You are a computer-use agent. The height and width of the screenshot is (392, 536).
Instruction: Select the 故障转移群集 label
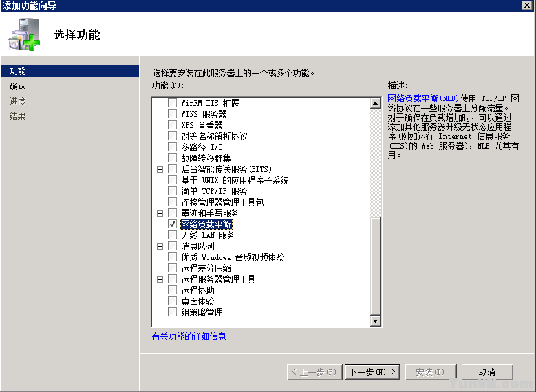(206, 158)
